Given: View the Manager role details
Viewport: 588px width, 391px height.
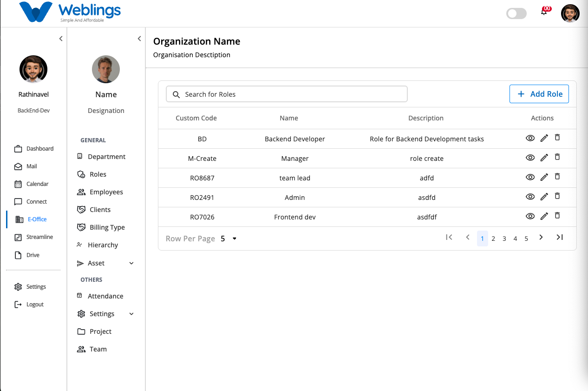Looking at the screenshot, I should click(x=530, y=158).
